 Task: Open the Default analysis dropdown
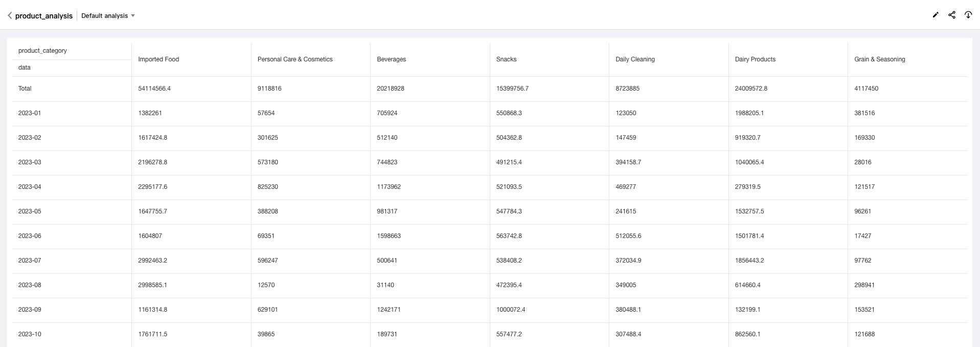click(108, 16)
